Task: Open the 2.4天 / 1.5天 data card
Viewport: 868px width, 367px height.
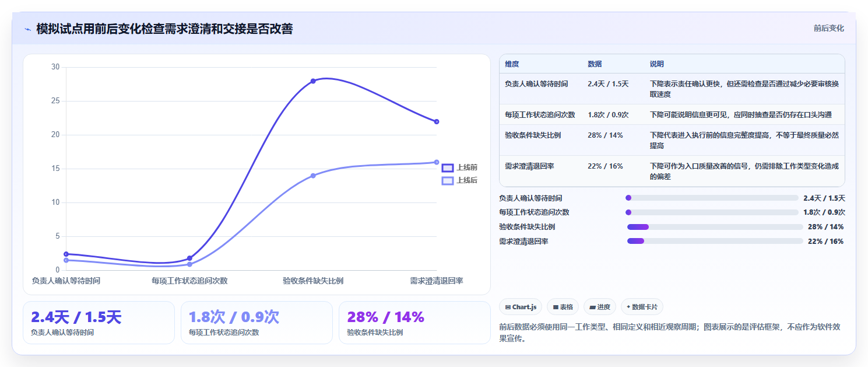Action: 99,323
